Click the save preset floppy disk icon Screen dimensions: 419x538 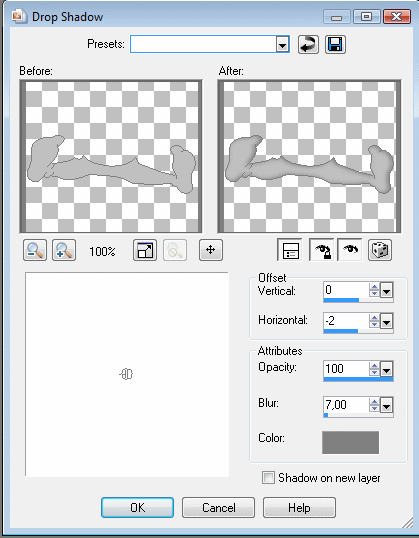click(335, 45)
